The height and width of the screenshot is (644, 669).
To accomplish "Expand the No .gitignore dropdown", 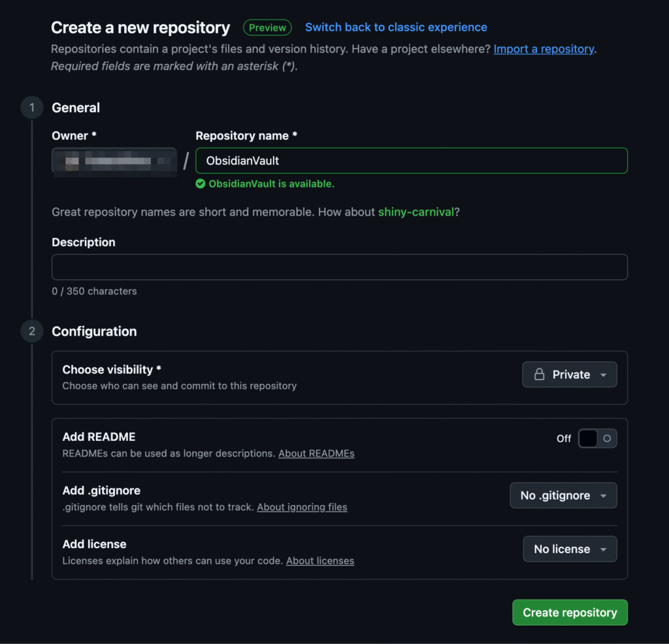I will pos(564,495).
